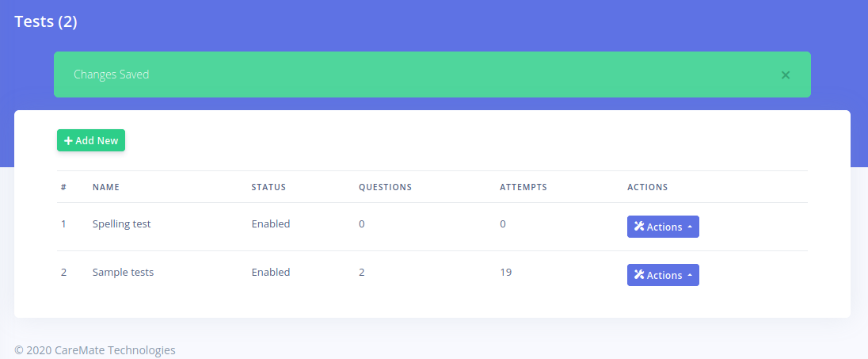Click the Status column header
868x359 pixels.
(268, 188)
